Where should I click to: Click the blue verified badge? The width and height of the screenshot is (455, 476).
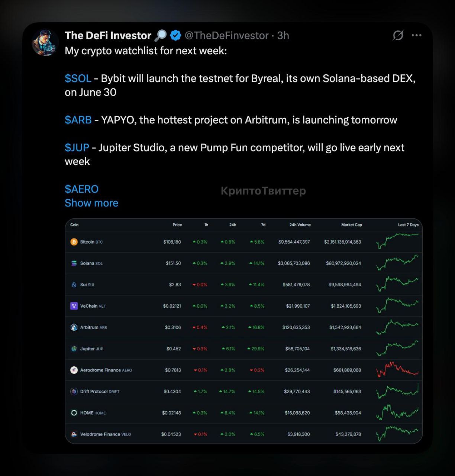click(175, 35)
